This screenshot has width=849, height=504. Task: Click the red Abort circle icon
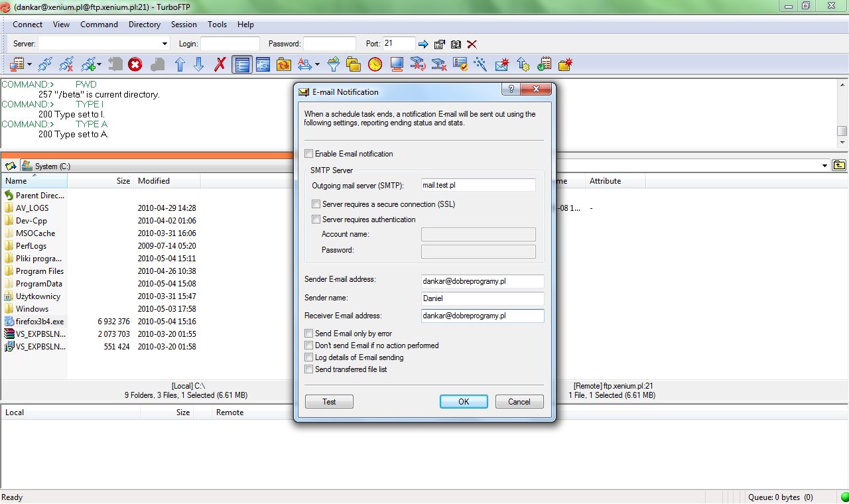(135, 64)
